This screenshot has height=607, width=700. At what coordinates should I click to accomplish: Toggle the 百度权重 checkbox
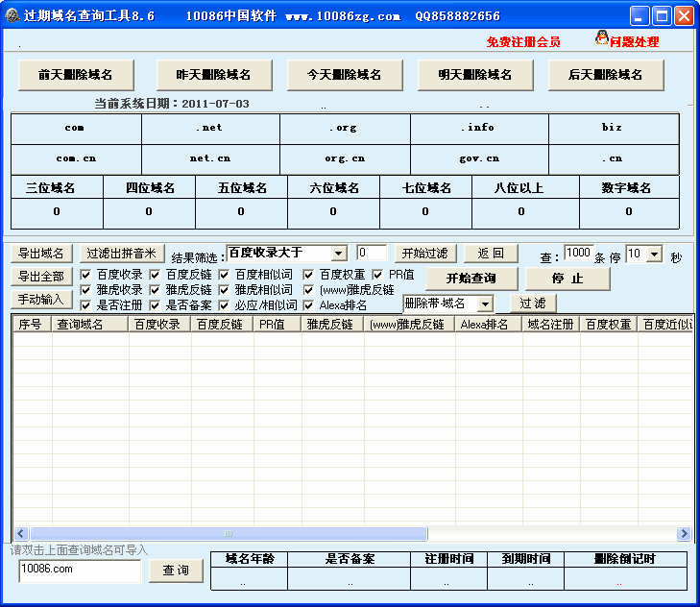[x=308, y=275]
